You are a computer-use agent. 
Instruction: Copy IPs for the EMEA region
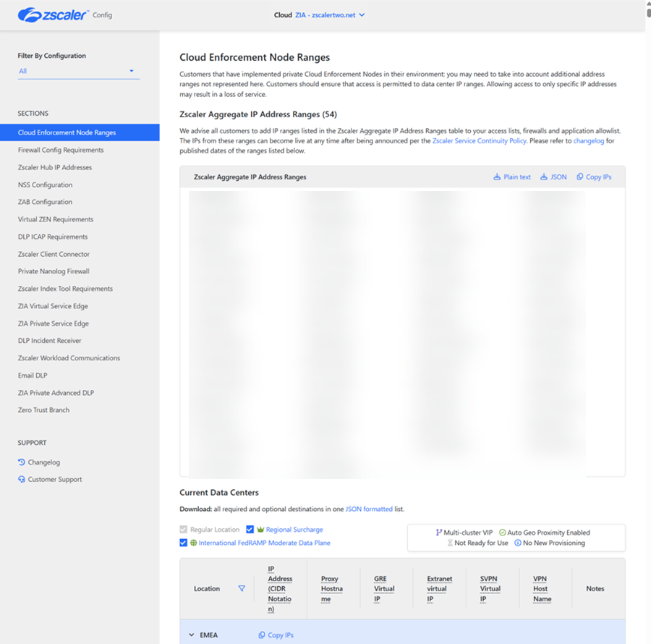click(x=280, y=635)
